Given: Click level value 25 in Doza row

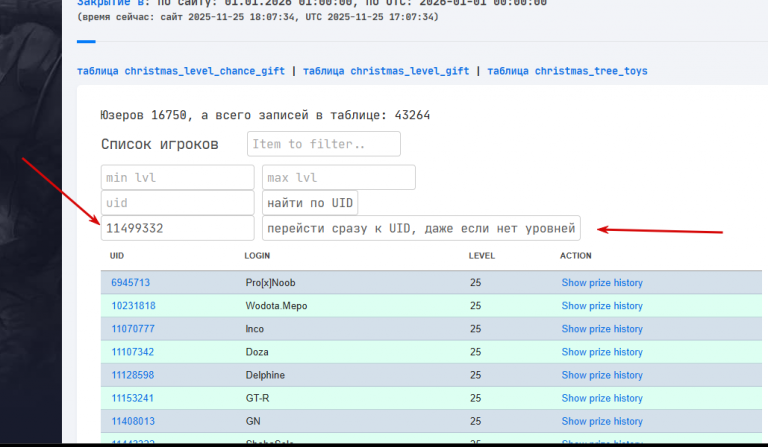Looking at the screenshot, I should 475,352.
